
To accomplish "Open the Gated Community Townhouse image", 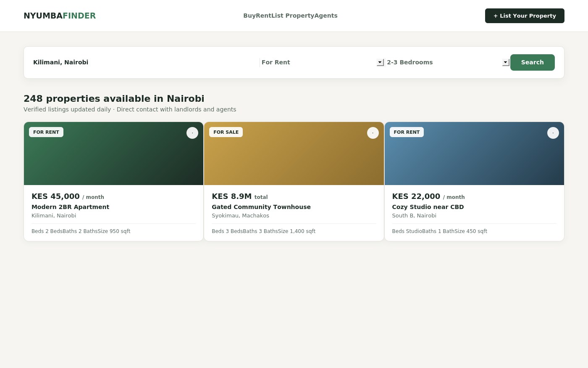I will pos(294,154).
